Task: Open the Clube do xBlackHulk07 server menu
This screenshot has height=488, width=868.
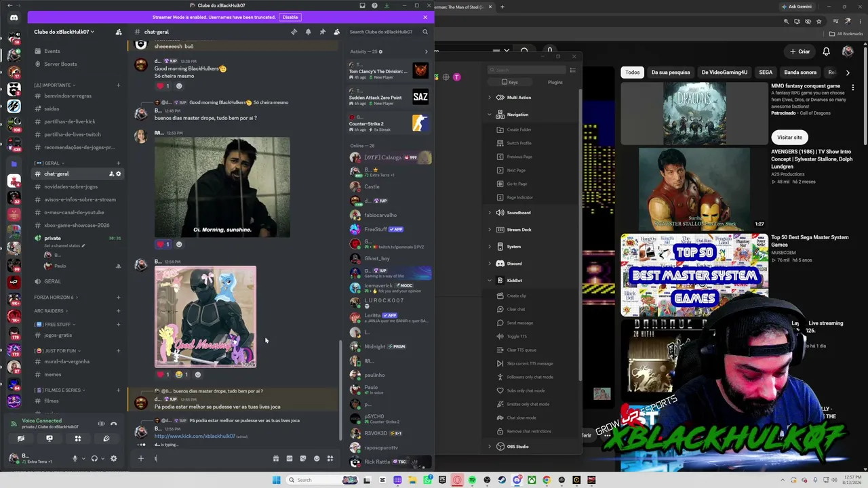Action: click(64, 32)
